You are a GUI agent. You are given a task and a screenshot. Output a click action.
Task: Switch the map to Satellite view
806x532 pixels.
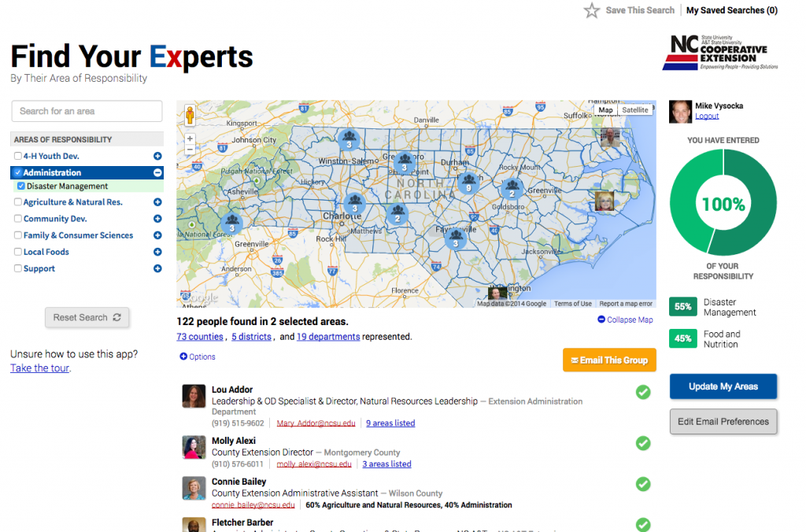[635, 110]
